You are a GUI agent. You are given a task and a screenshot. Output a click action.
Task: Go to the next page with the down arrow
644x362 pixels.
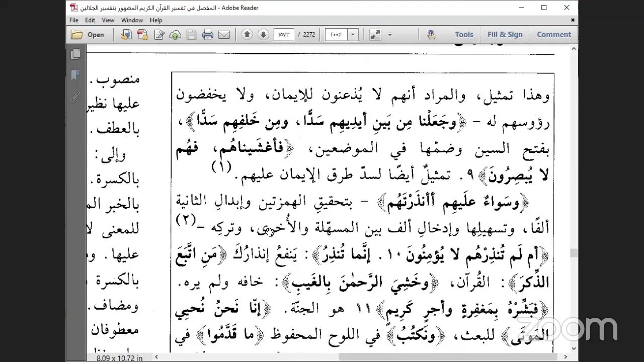(263, 35)
